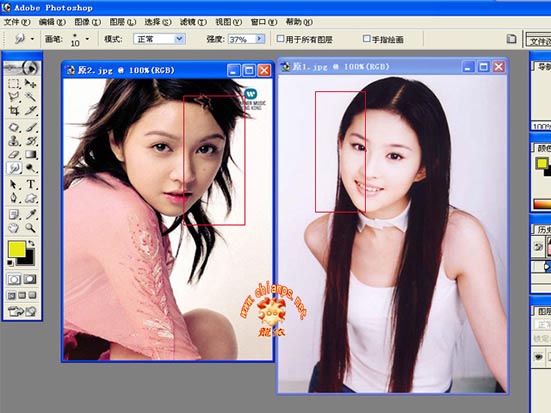Open Adobe Online from toolbox top

22,68
